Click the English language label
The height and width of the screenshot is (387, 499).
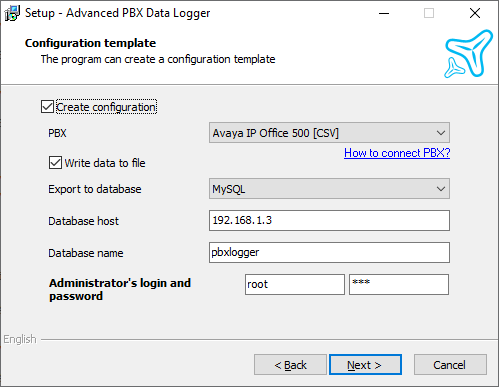[x=20, y=339]
